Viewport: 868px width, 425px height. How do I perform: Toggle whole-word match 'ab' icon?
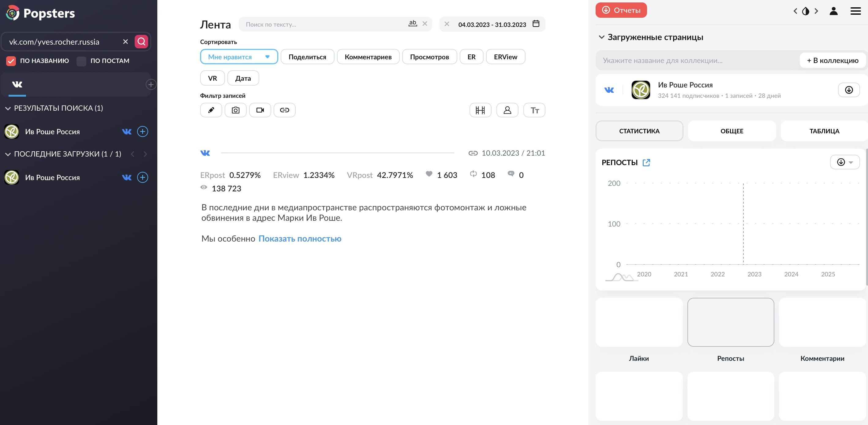pyautogui.click(x=413, y=24)
